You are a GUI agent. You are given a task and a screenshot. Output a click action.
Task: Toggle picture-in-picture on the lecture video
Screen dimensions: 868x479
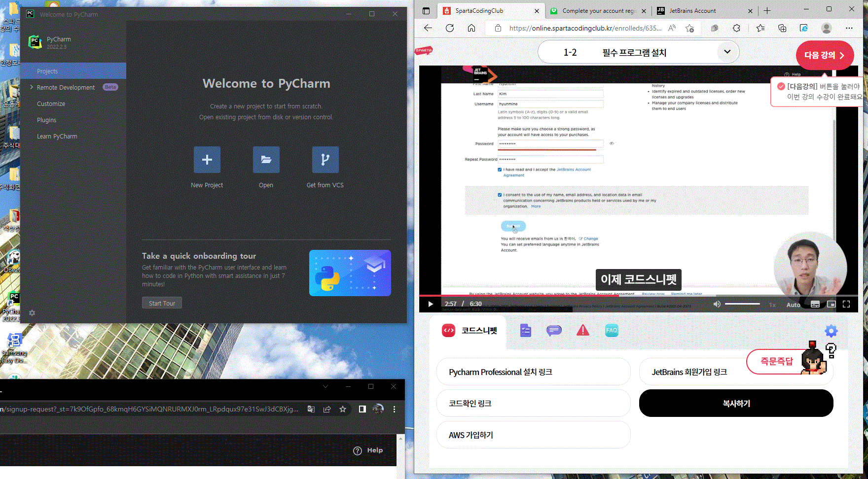(x=831, y=304)
